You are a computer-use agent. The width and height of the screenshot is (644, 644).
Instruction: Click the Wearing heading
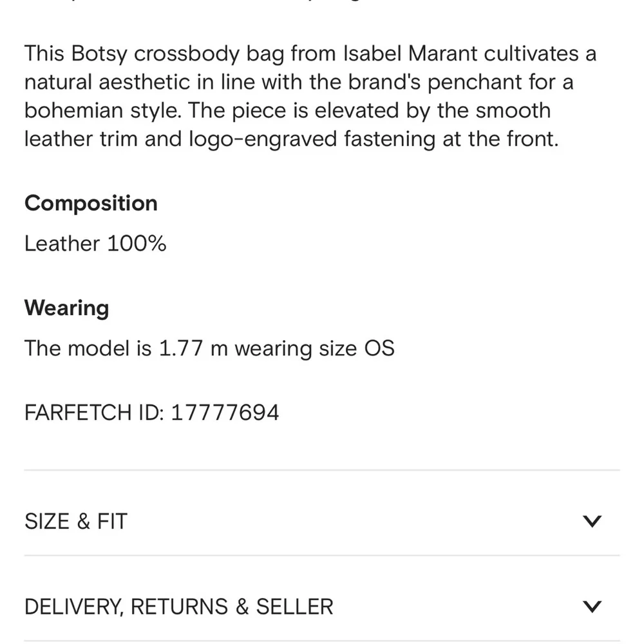click(x=66, y=308)
